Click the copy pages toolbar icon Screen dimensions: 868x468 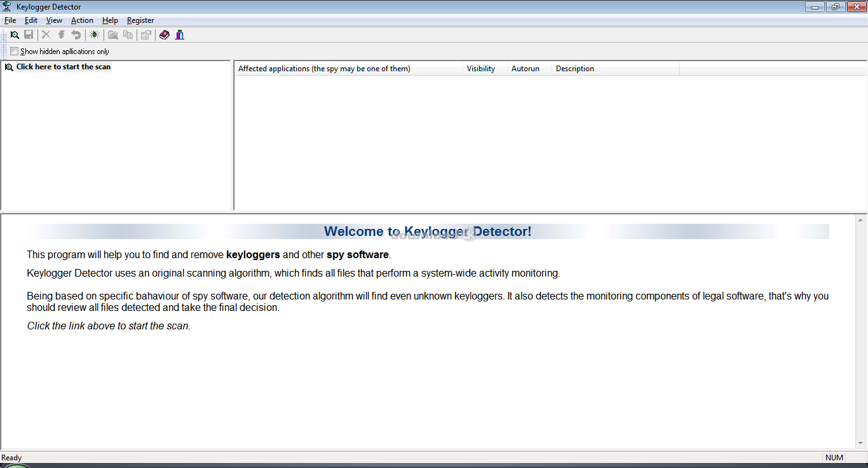[128, 35]
